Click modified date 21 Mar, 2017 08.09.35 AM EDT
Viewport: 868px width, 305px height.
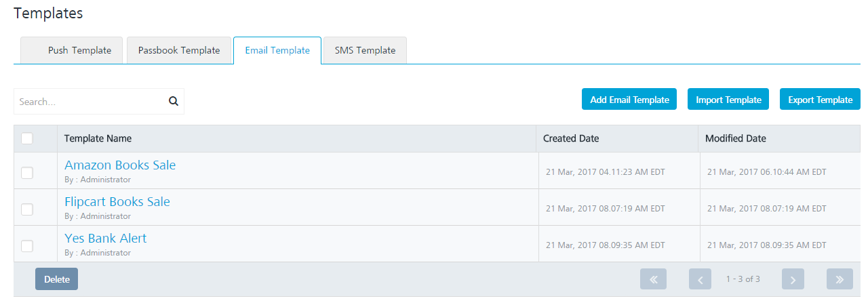(767, 245)
